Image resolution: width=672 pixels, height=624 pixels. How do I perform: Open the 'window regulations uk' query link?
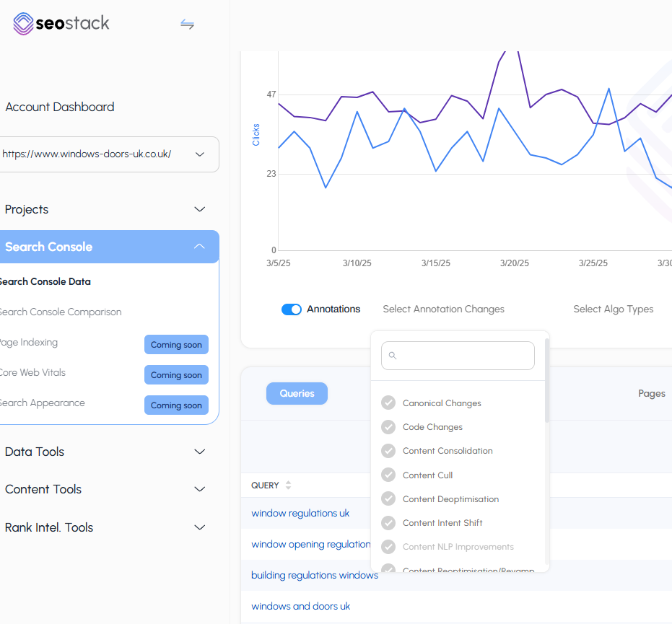[x=300, y=513]
